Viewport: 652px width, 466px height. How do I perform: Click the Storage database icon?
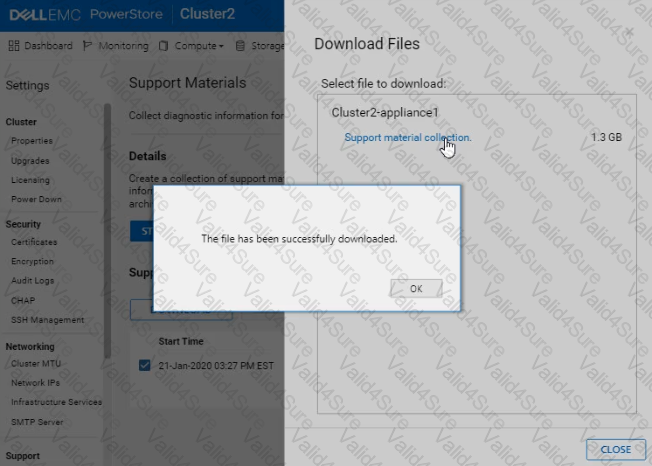pyautogui.click(x=240, y=46)
